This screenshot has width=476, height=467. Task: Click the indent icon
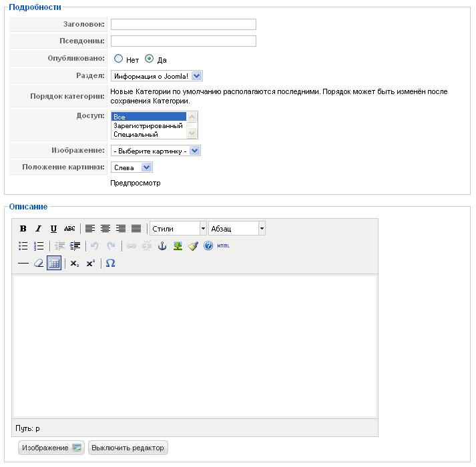(x=75, y=246)
